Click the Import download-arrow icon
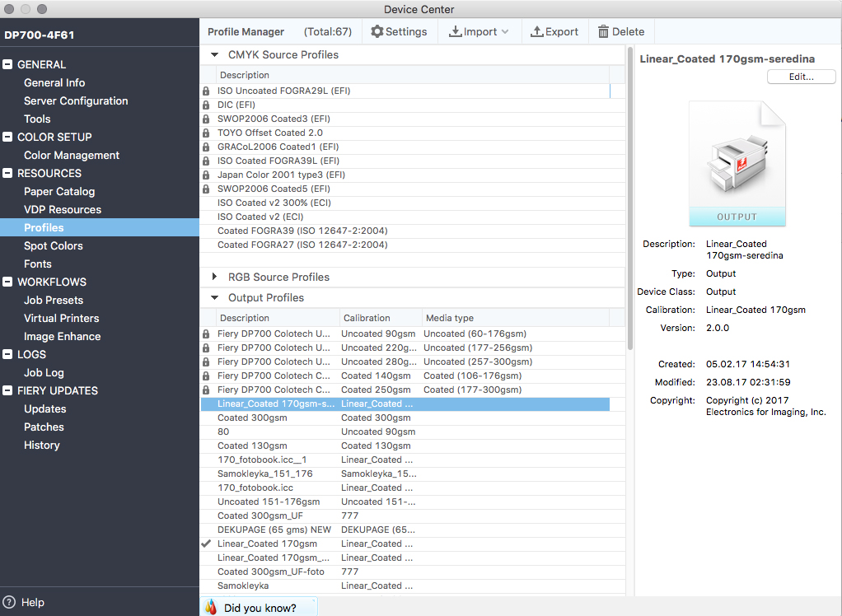842x616 pixels. (x=456, y=31)
